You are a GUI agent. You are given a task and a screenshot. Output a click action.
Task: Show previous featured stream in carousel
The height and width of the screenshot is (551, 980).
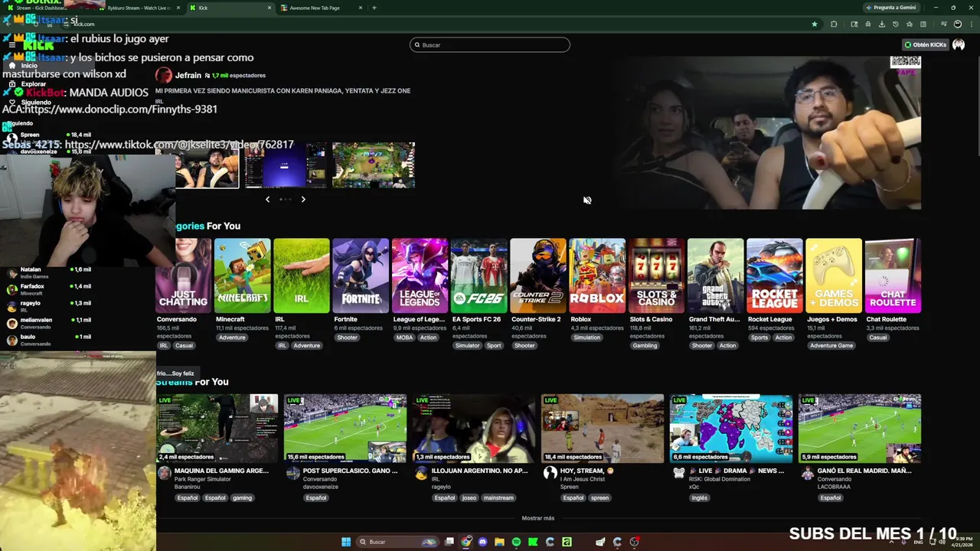click(x=267, y=199)
